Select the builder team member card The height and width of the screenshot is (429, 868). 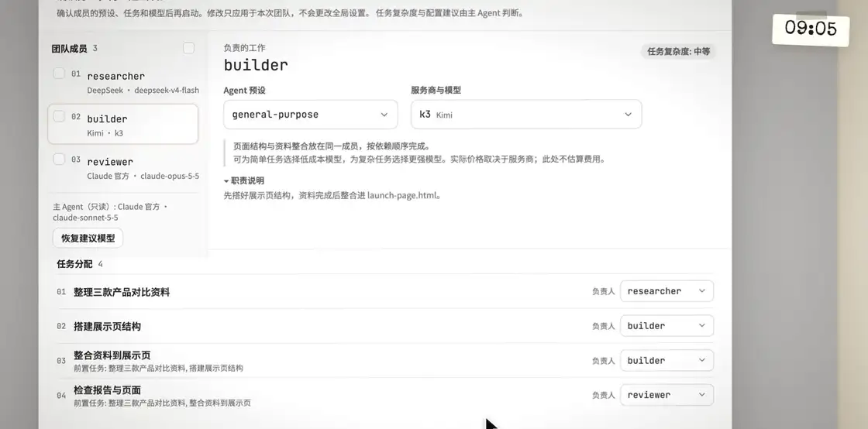(x=123, y=125)
